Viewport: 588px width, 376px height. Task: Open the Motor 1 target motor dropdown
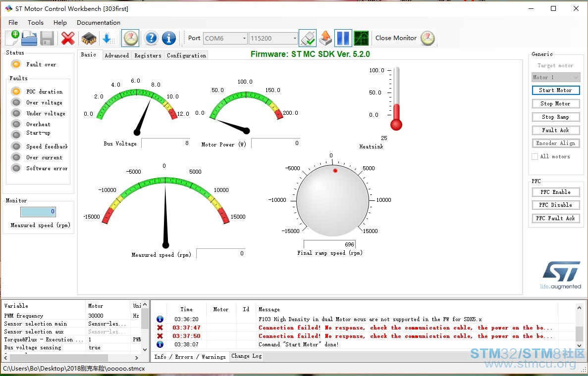pos(556,78)
